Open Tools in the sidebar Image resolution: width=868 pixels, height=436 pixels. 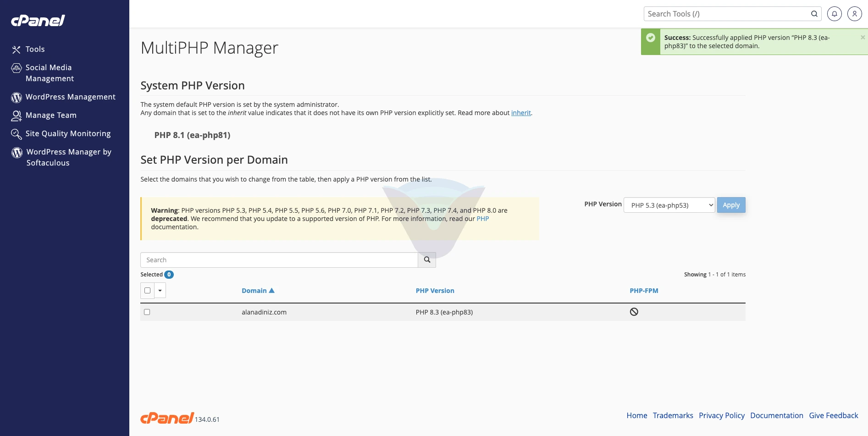click(x=35, y=49)
